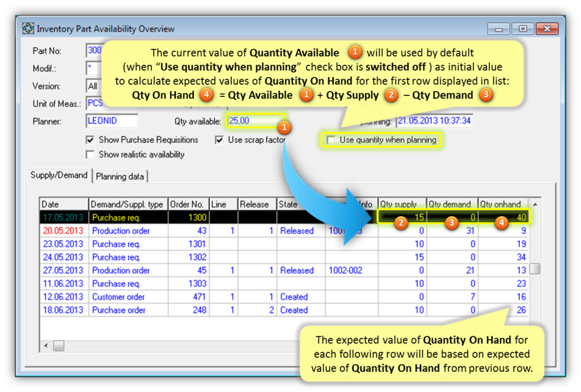Click the window icon in the title bar

coord(28,28)
